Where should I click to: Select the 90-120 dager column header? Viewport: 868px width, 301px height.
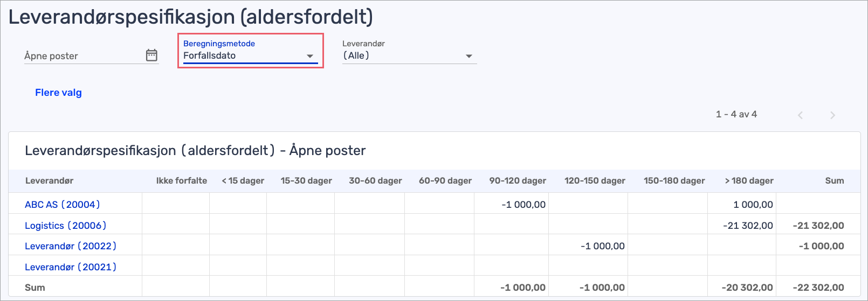pyautogui.click(x=518, y=181)
